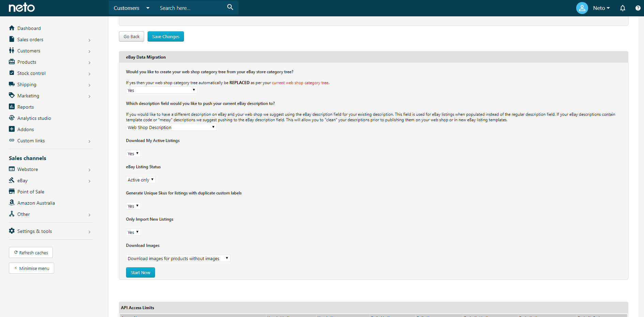
Task: Click the Neto logo
Action: pos(21,7)
